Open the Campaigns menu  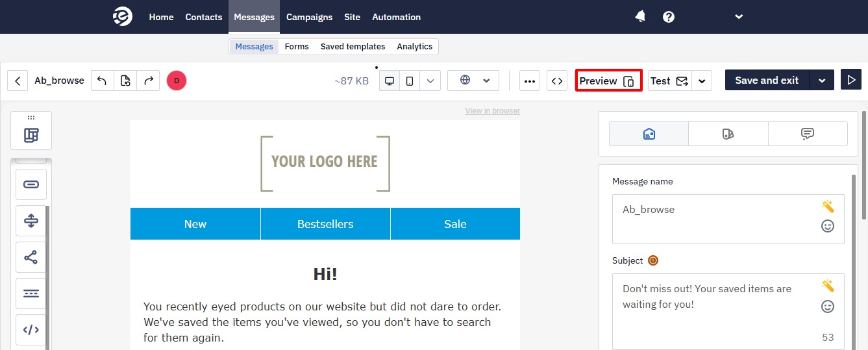(x=309, y=17)
